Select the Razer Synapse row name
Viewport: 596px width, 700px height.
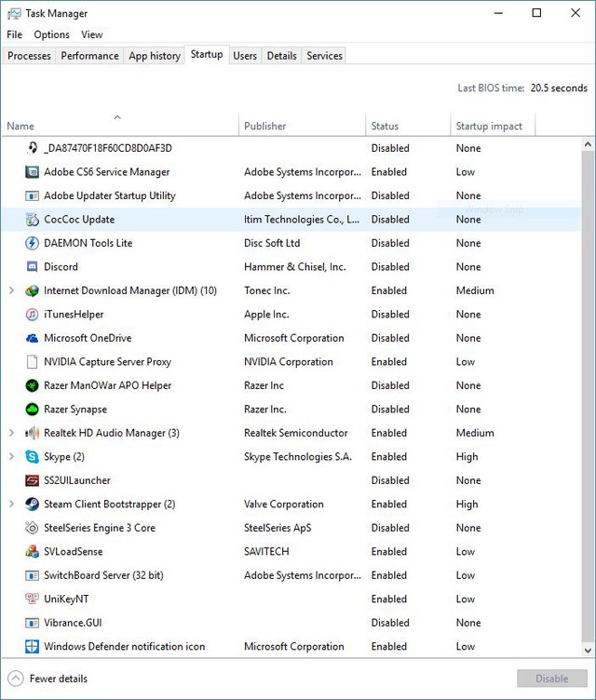pyautogui.click(x=75, y=410)
